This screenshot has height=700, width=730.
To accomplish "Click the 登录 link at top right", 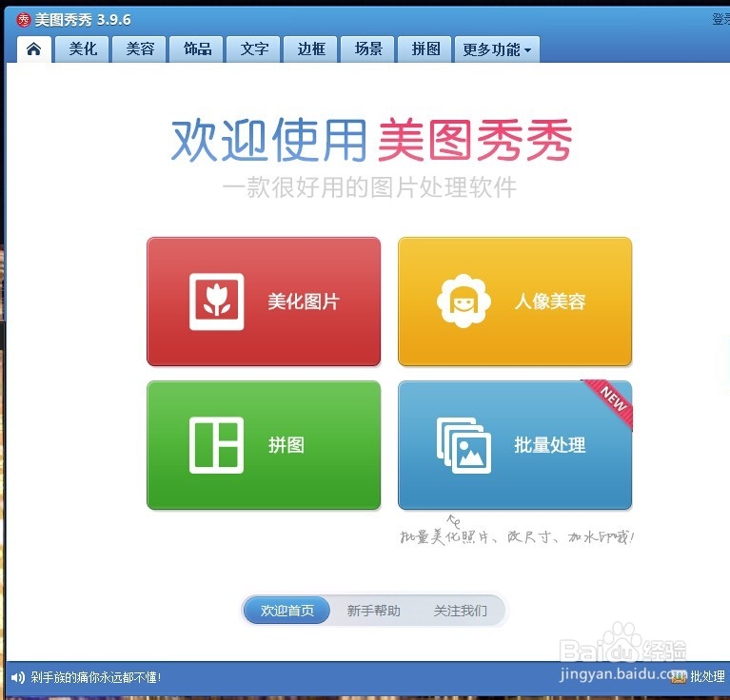I will coord(720,20).
